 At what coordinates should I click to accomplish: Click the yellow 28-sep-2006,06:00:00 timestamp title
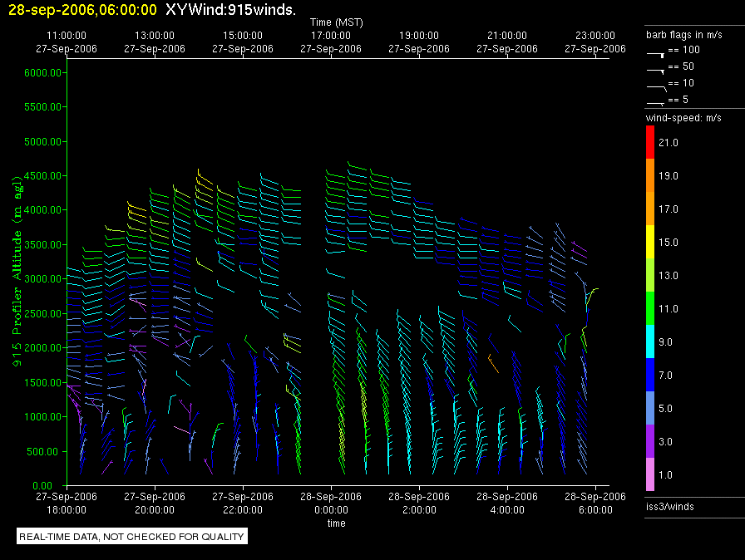[79, 8]
